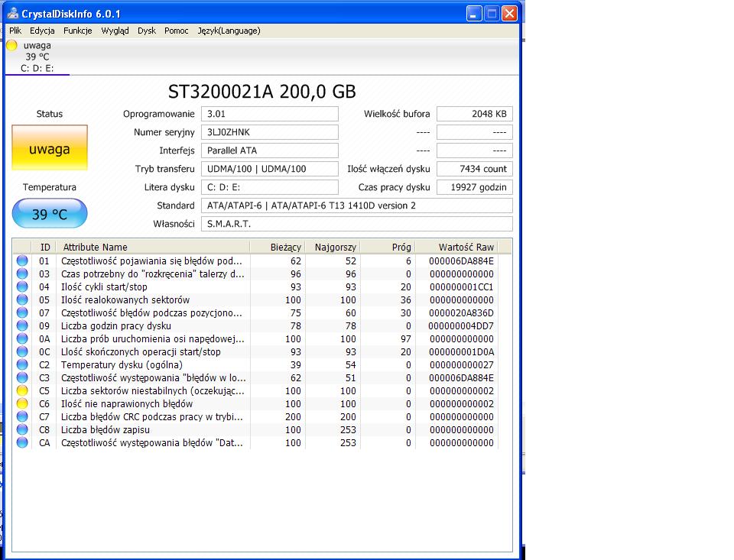Open the Dysk menu
Viewport: 734px width, 560px height.
pos(147,31)
